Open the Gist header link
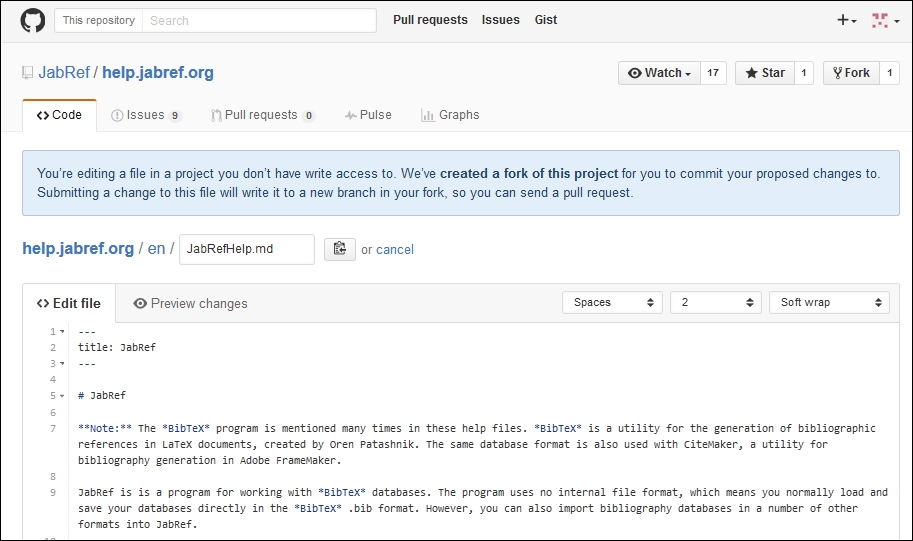 pos(546,20)
